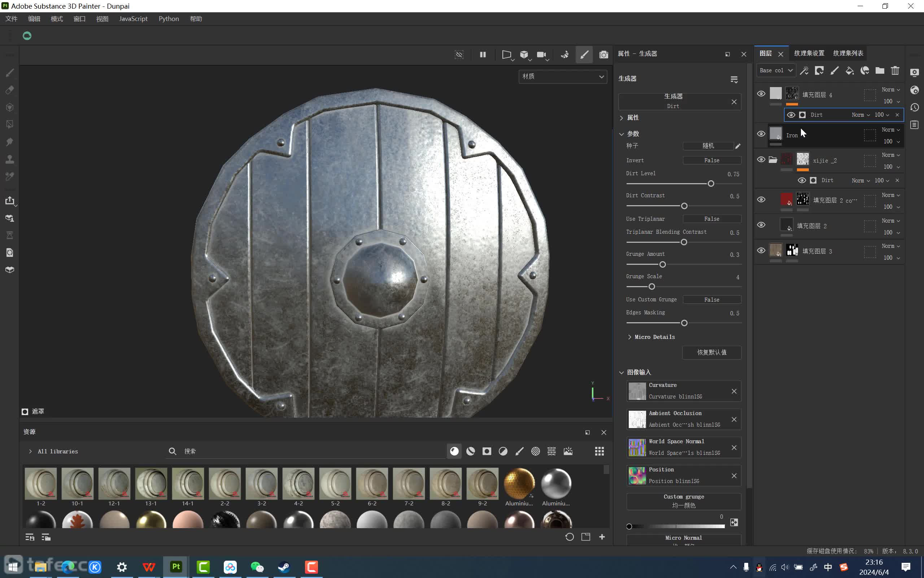The height and width of the screenshot is (578, 924).
Task: Hide the xijie _2 folder layer
Action: point(761,159)
